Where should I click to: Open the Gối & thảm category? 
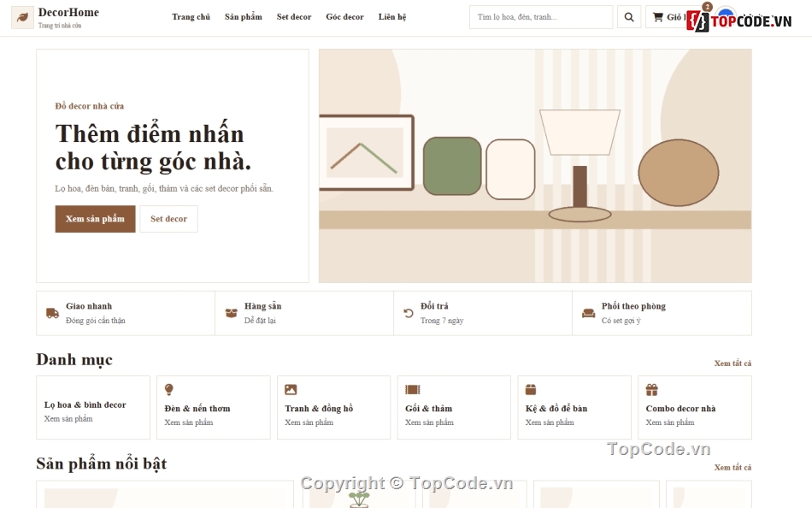point(454,407)
